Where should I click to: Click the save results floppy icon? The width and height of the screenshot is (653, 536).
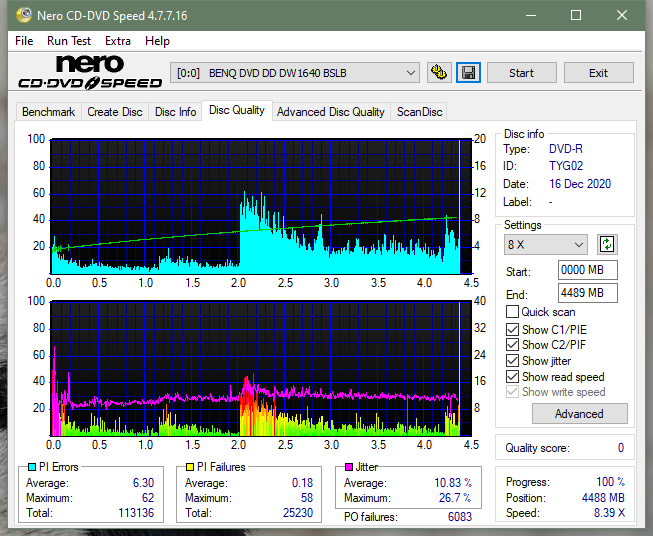coord(469,73)
